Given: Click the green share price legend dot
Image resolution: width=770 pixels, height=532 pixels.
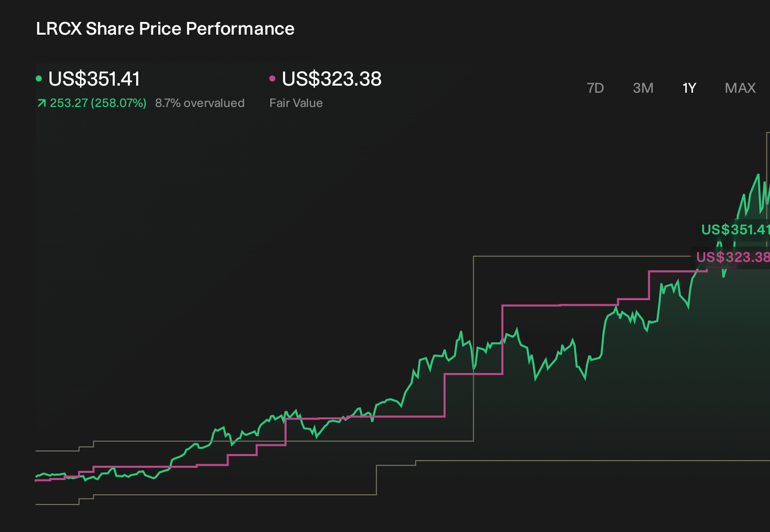Looking at the screenshot, I should (x=39, y=78).
